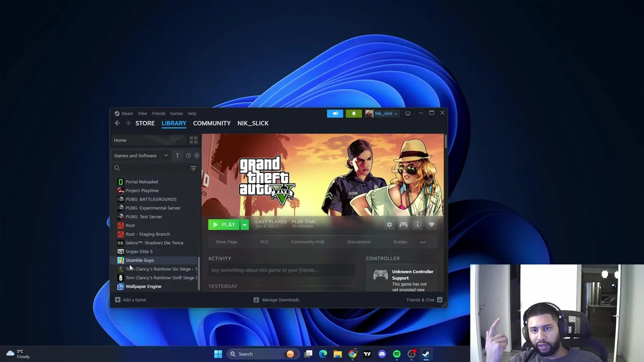Click the GTA V hero banner image
This screenshot has height=362, width=644.
tap(323, 174)
